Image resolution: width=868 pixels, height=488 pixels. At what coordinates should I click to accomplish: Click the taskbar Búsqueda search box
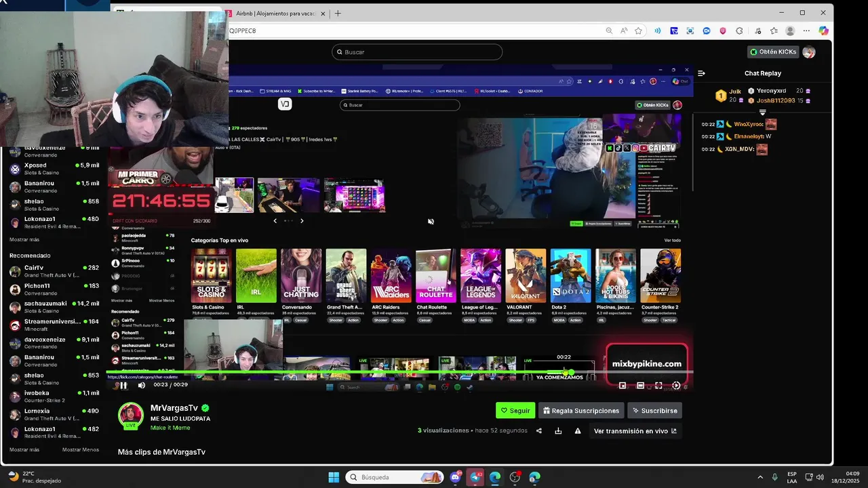click(x=396, y=477)
